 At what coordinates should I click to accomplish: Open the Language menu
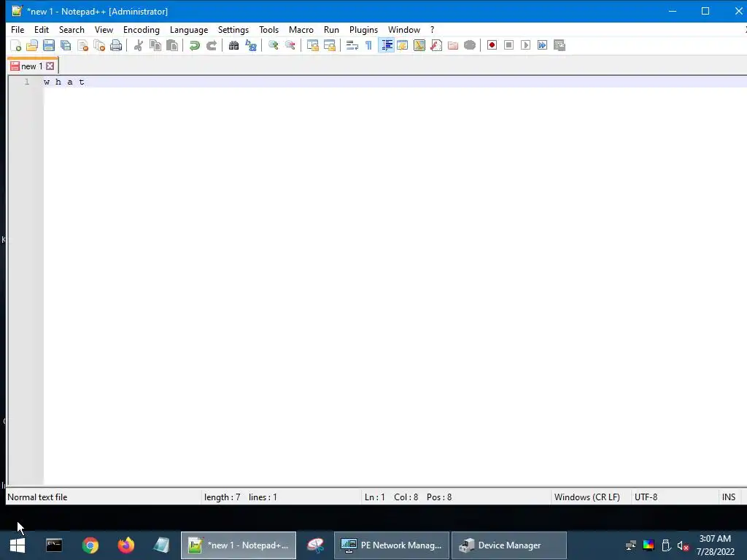[189, 29]
